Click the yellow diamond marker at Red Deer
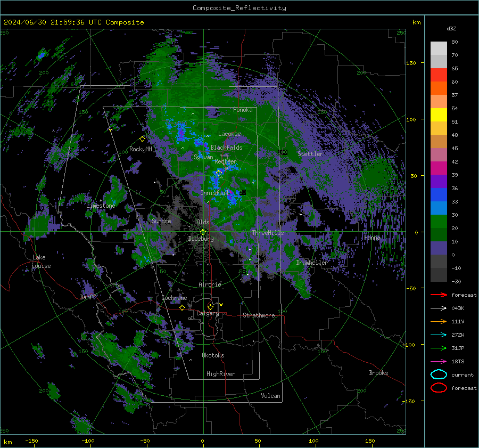 pyautogui.click(x=219, y=173)
